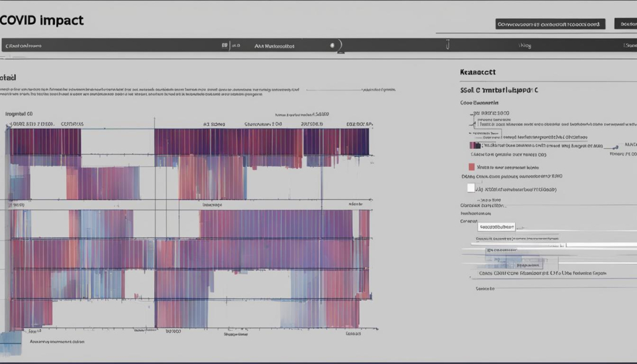Click the wide dark button beside COVID impact title
The image size is (637, 364).
click(550, 24)
